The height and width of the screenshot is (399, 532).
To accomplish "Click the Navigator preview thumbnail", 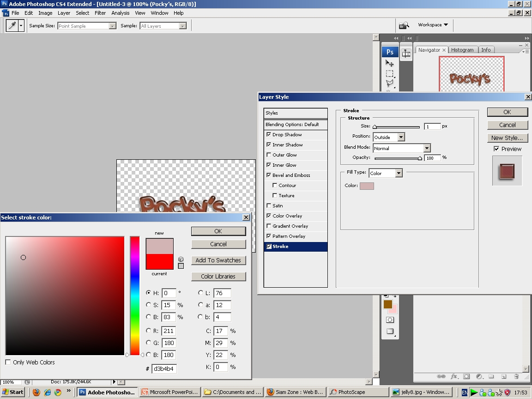I will pyautogui.click(x=471, y=74).
